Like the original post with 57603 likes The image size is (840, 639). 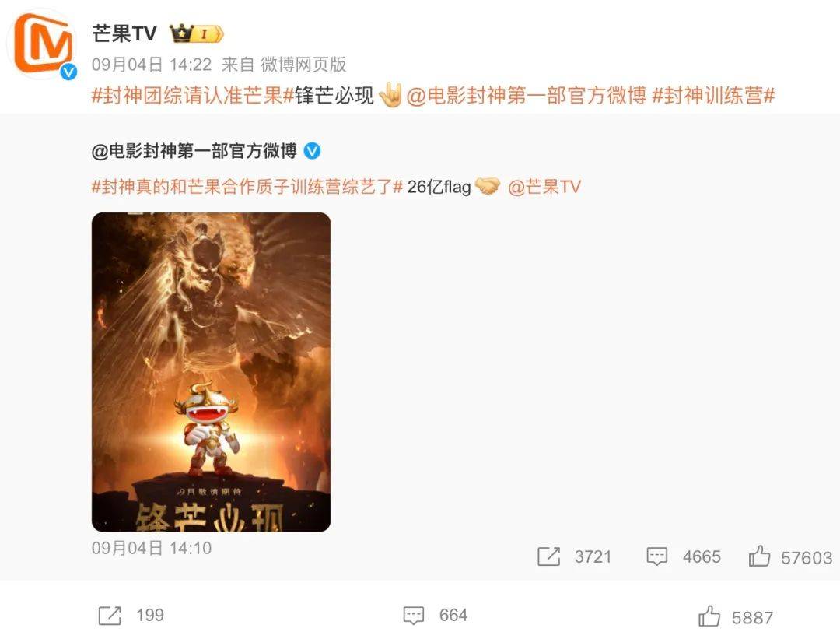click(759, 556)
